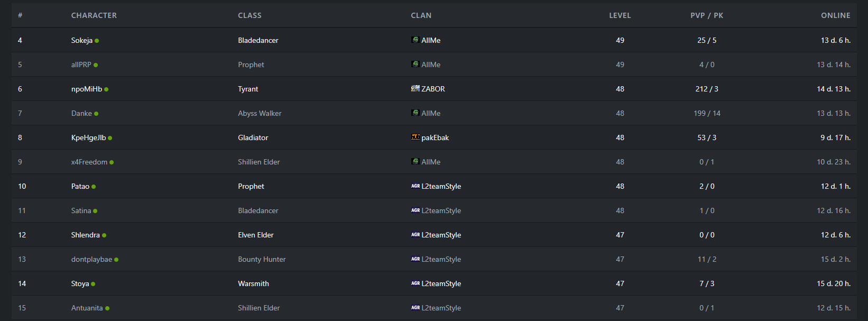Image resolution: width=868 pixels, height=321 pixels.
Task: Click the ZABOR clan crest icon
Action: [415, 88]
